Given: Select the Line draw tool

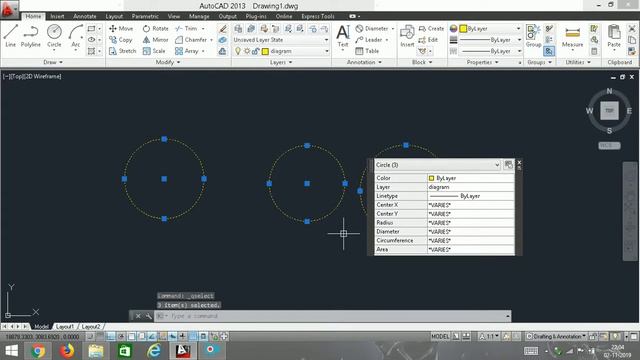Looking at the screenshot, I should (11, 36).
